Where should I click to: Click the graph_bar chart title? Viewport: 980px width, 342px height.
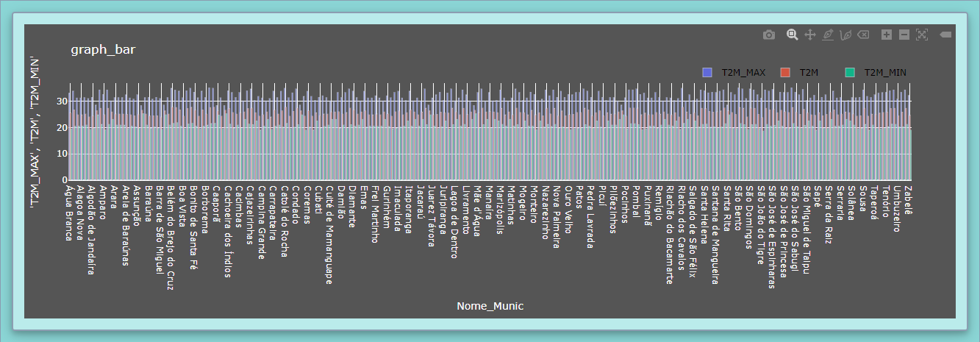pos(103,49)
